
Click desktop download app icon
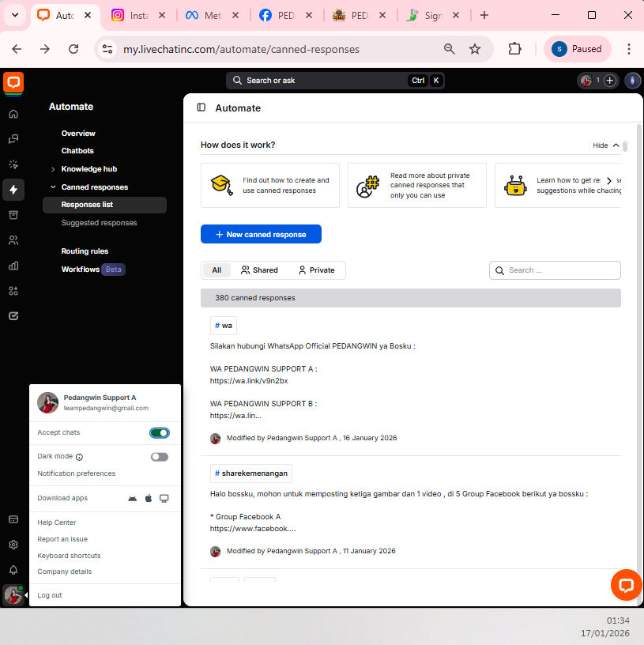pos(164,499)
